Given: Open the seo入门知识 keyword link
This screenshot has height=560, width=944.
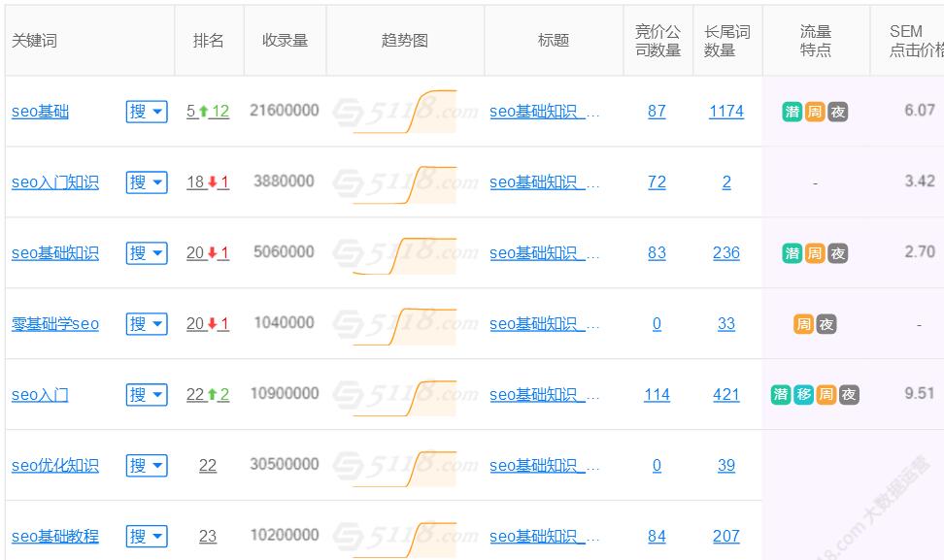Looking at the screenshot, I should coord(55,182).
